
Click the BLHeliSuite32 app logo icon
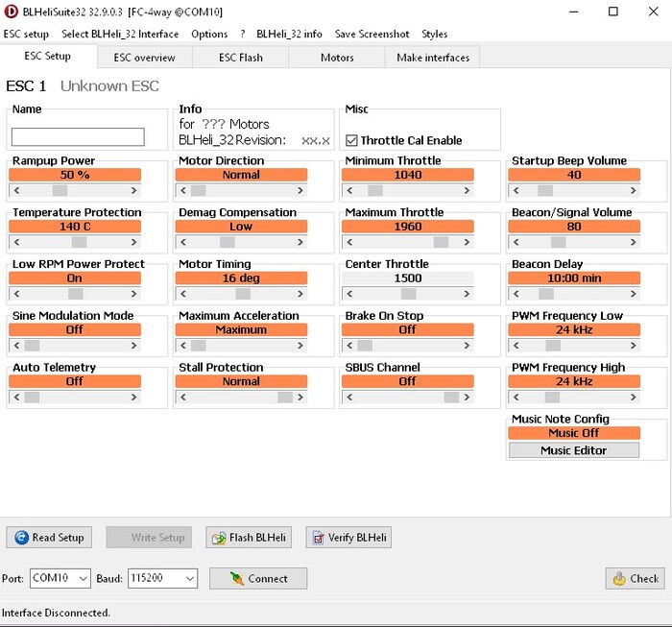pyautogui.click(x=12, y=12)
